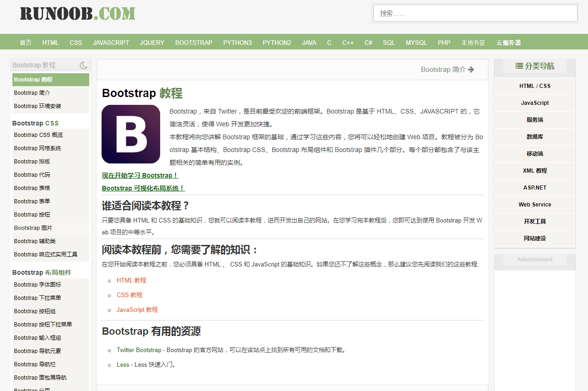
Task: Open Bootstrap 网格系统 in the left sidebar
Action: [x=38, y=148]
